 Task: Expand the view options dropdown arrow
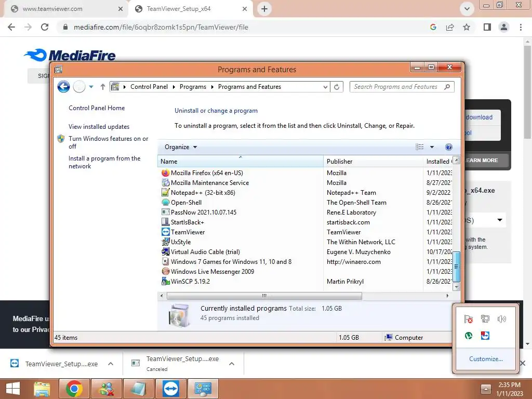[432, 147]
